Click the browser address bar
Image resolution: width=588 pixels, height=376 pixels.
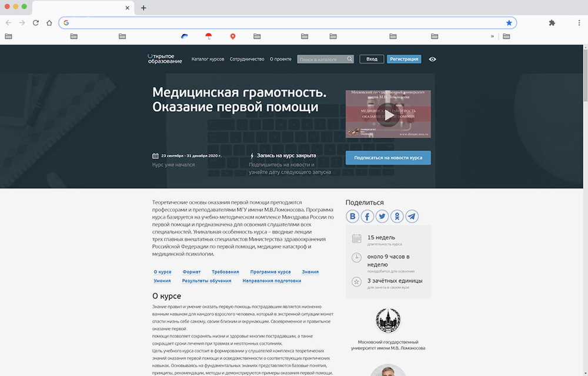288,23
